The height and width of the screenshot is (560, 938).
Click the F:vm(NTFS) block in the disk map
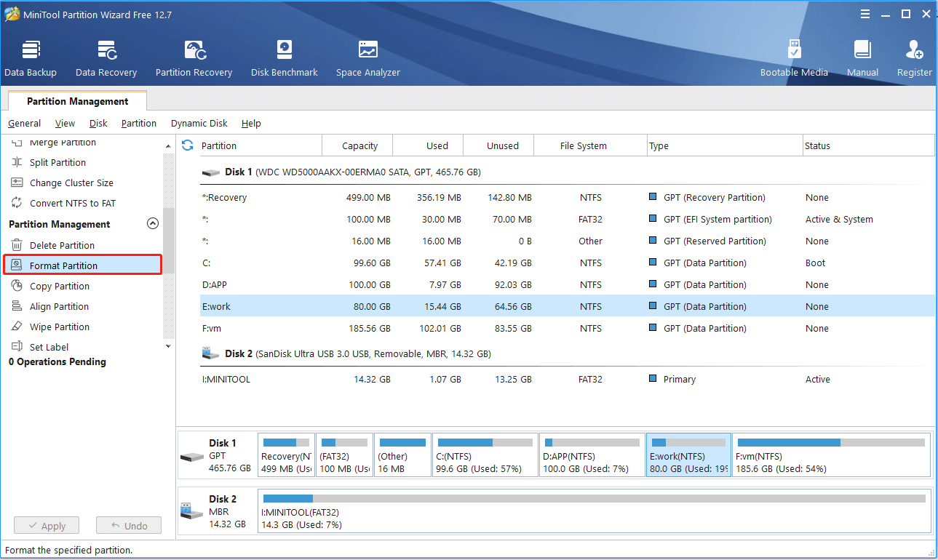click(832, 455)
